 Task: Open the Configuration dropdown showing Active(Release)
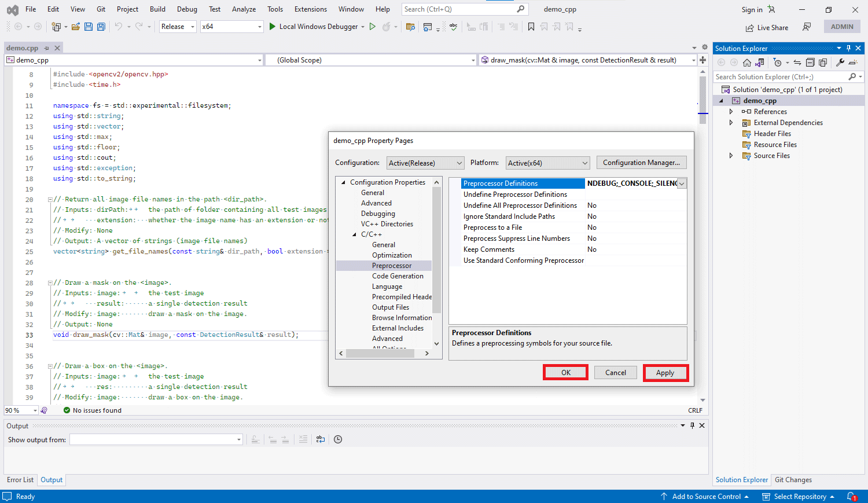tap(425, 163)
